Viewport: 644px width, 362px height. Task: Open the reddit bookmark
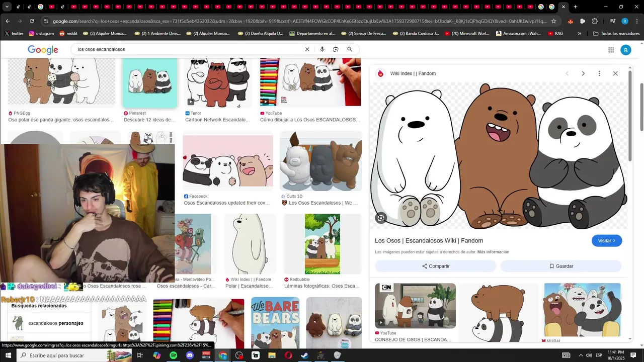68,34
